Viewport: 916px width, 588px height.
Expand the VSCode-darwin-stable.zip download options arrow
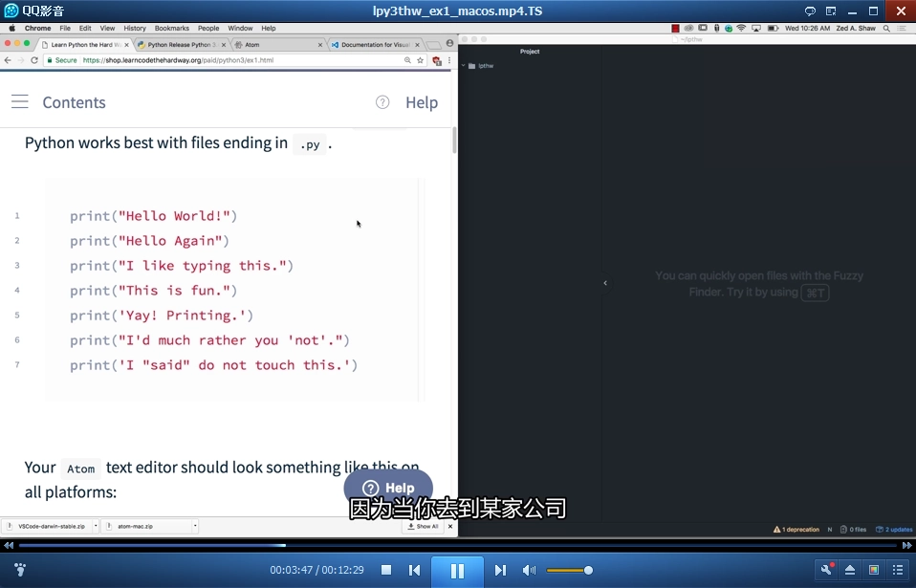pyautogui.click(x=97, y=527)
